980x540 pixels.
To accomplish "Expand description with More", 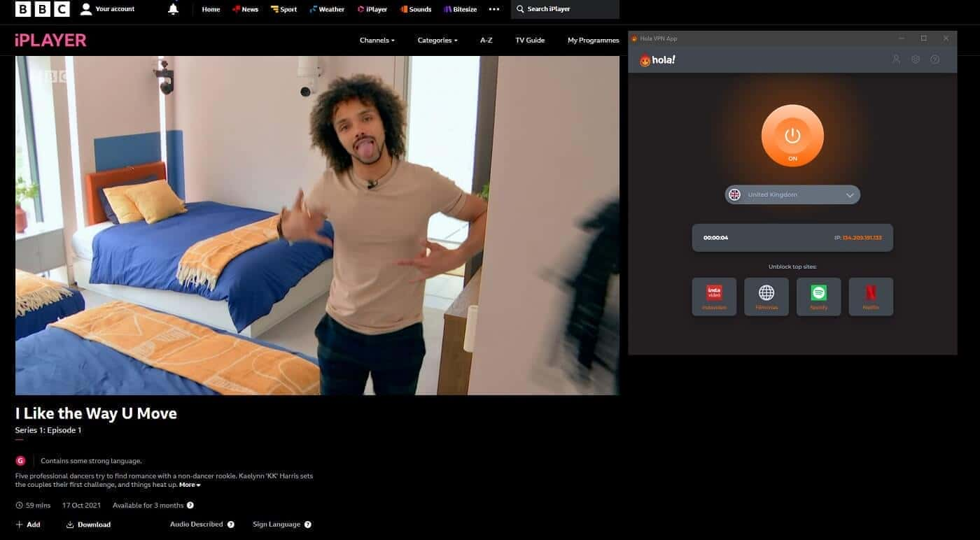I will click(x=190, y=485).
